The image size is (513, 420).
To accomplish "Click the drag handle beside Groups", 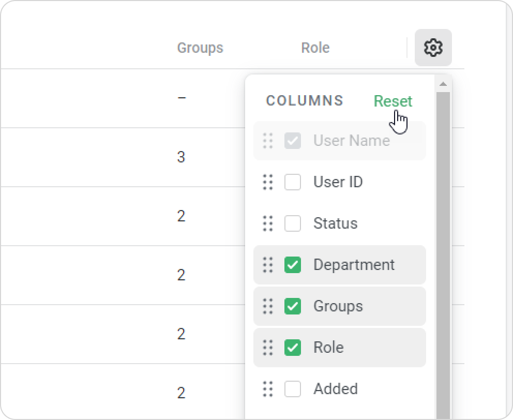I will tap(267, 306).
